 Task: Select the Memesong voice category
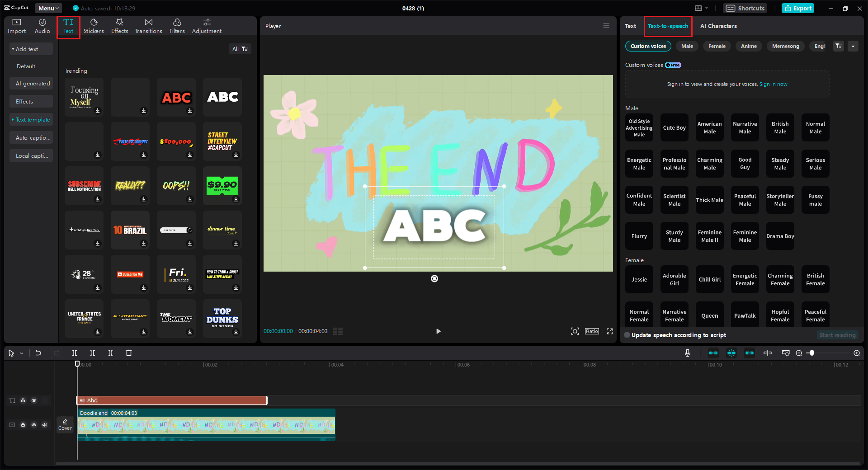pyautogui.click(x=785, y=46)
